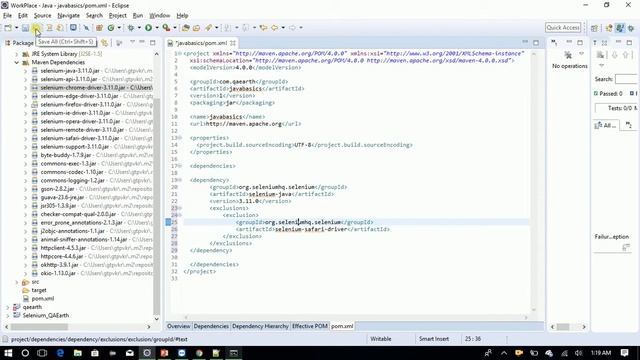640x360 pixels.
Task: Click the green Run button in toolbar
Action: coord(148,28)
